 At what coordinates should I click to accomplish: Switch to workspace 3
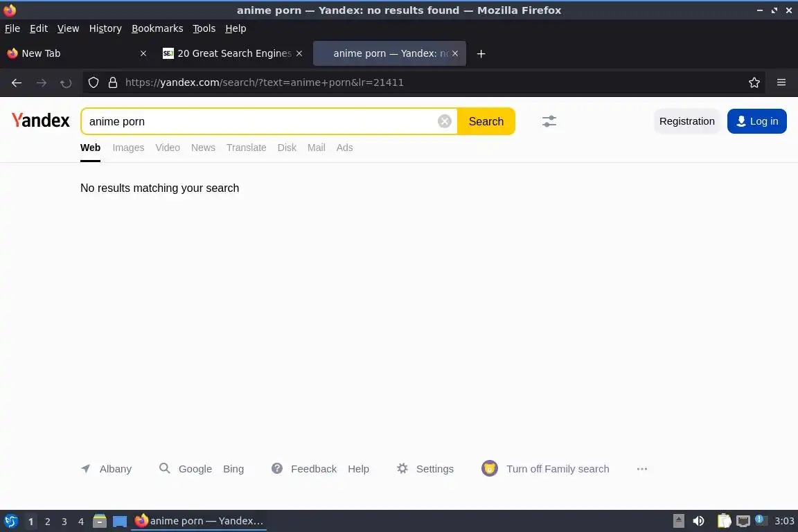pos(64,522)
